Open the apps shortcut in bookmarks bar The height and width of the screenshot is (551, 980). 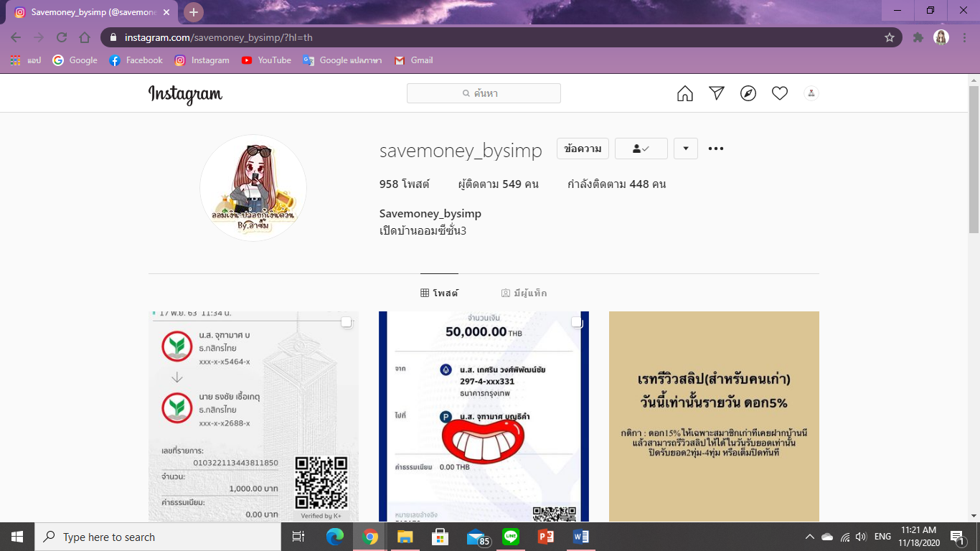point(26,60)
